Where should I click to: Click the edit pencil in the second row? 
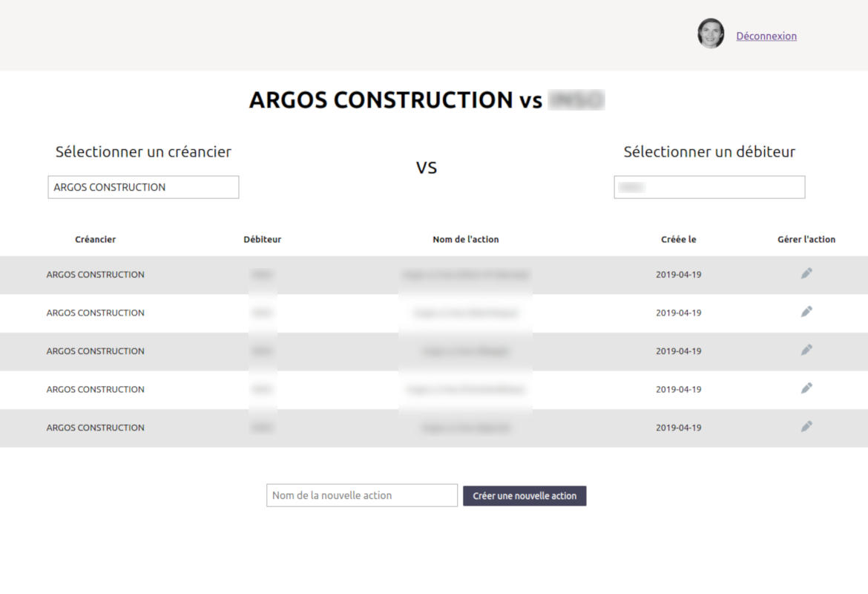click(806, 312)
